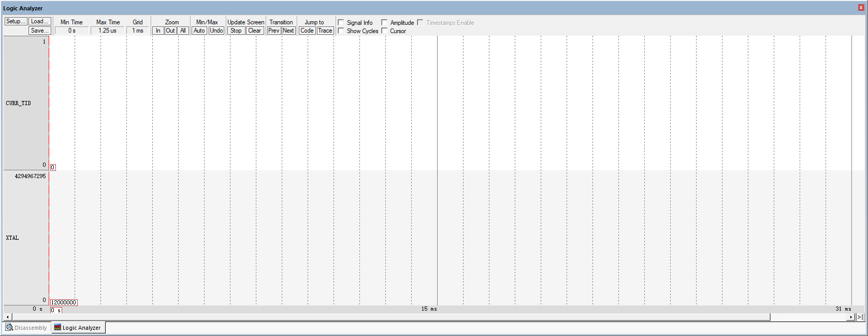Click the jump-to-end scroll icon
Screen dimensions: 868x336
(x=860, y=317)
